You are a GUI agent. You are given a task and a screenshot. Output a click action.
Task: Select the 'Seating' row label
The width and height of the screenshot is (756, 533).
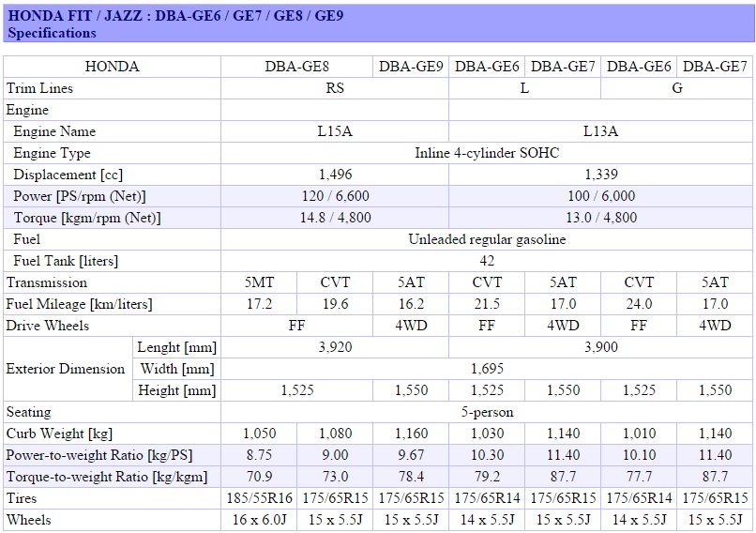(28, 412)
